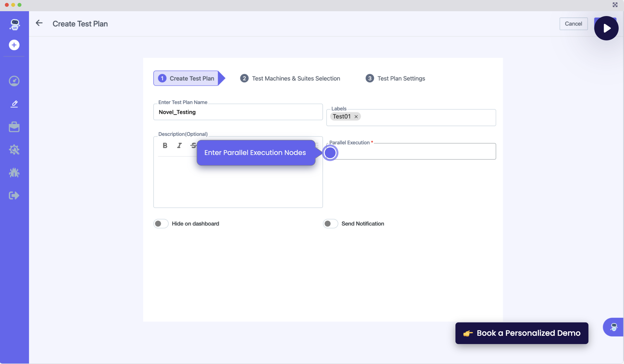Image resolution: width=624 pixels, height=364 pixels.
Task: Open the test development pencil icon
Action: 14,104
